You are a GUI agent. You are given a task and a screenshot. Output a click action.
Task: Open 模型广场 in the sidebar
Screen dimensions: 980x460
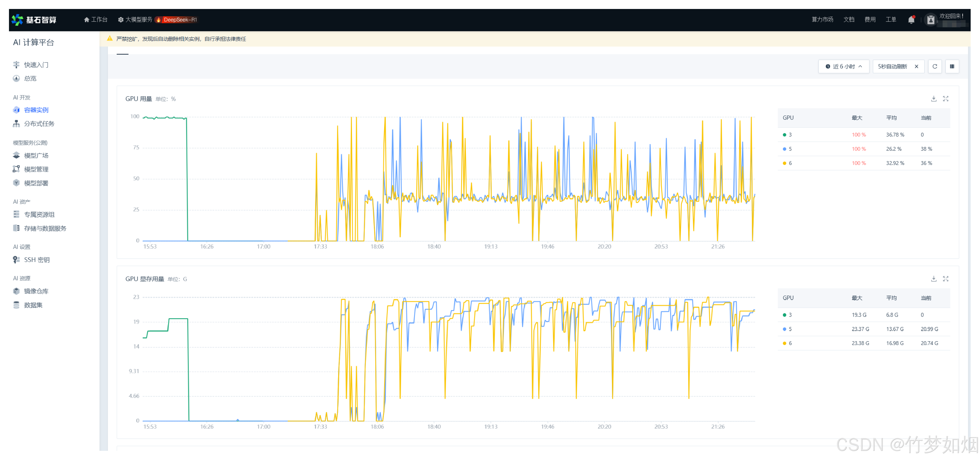[36, 155]
